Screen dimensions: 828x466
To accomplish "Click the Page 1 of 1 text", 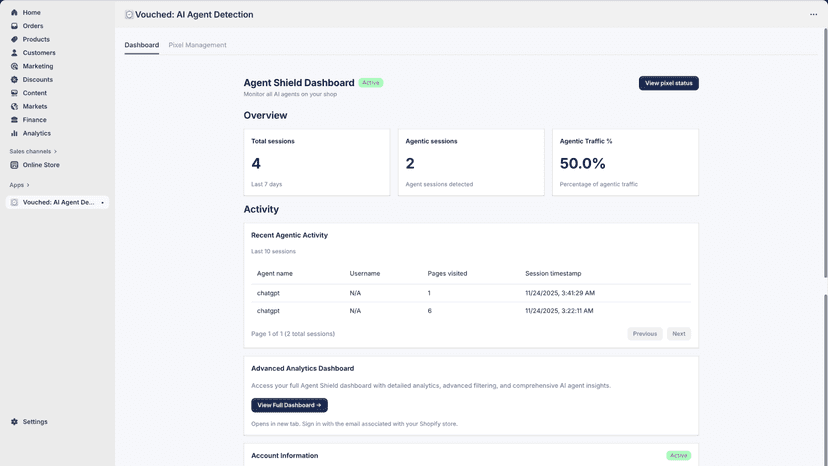I will (293, 334).
